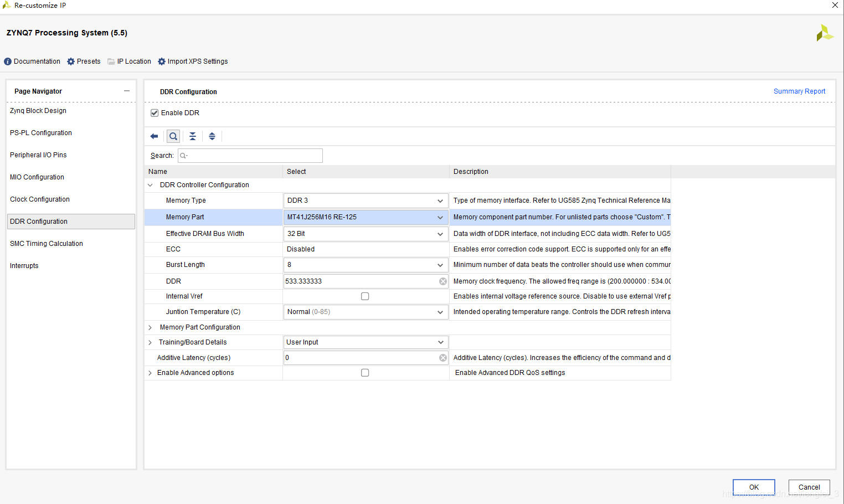Collapse DDR Controller Configuration section
This screenshot has height=504, width=844.
coord(150,185)
